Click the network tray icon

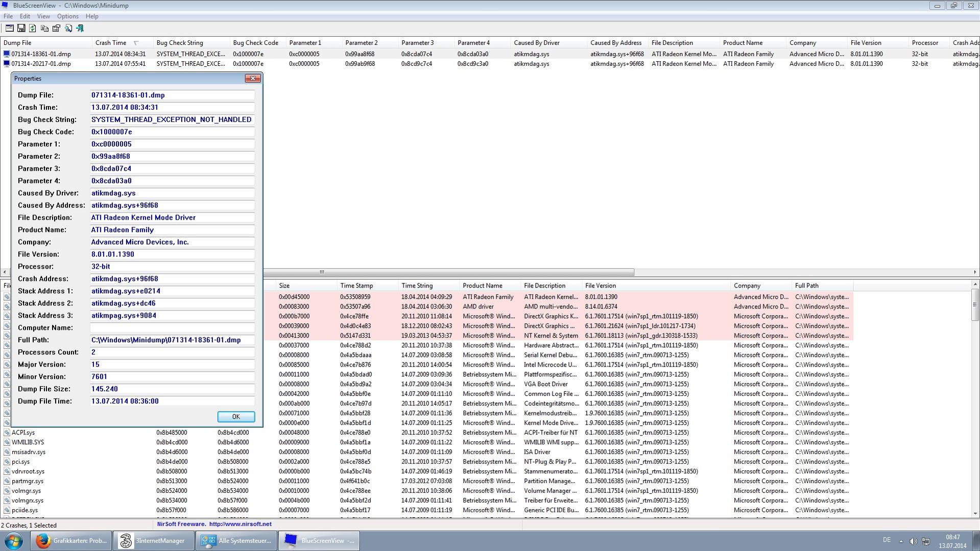pyautogui.click(x=925, y=541)
